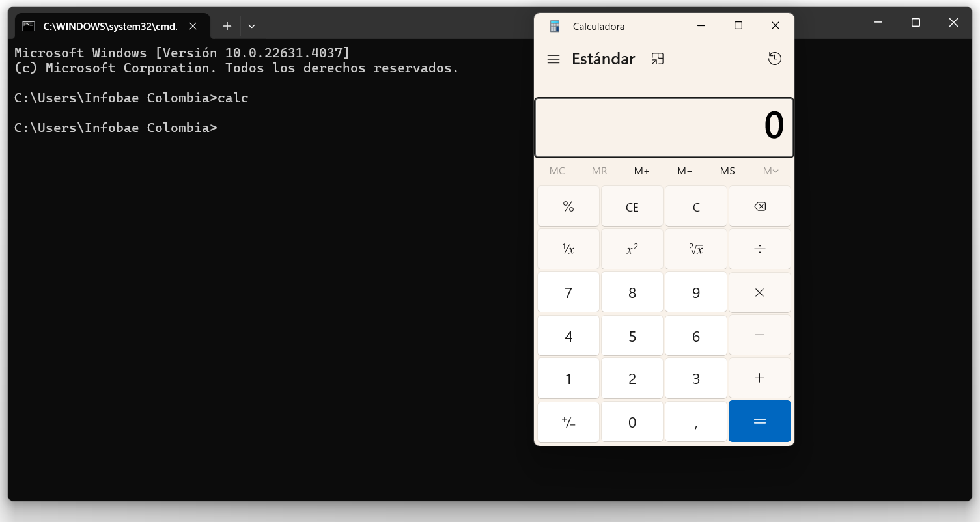Open a new terminal tab
This screenshot has width=980, height=522.
tap(227, 26)
